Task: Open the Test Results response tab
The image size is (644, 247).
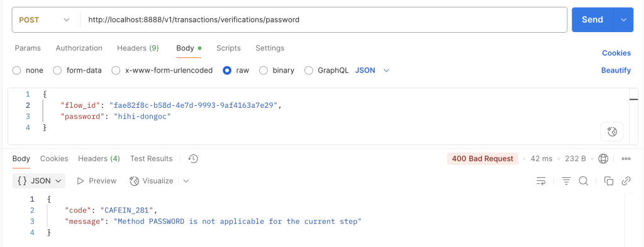Action: coord(151,159)
